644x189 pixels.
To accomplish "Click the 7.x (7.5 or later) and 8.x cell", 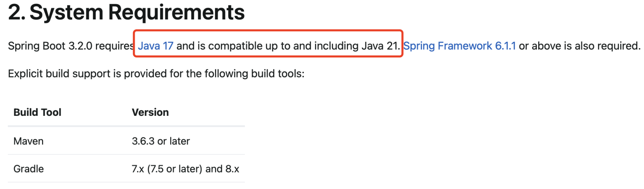I will tap(185, 169).
